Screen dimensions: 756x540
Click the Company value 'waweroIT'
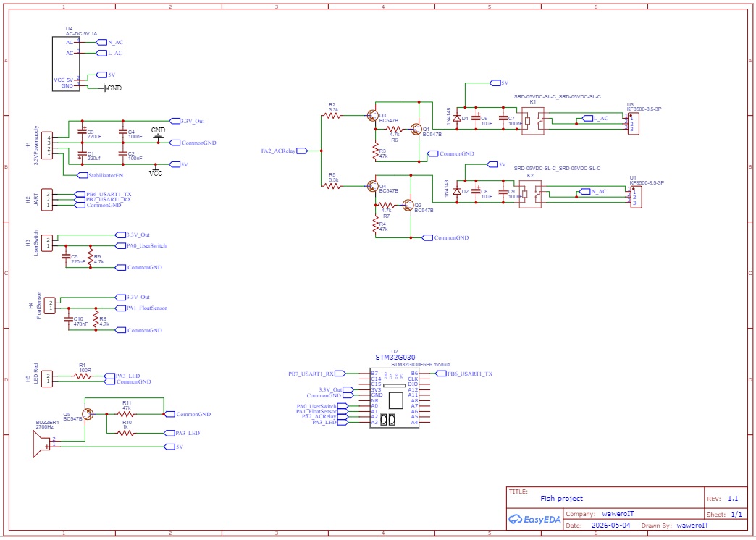tap(618, 514)
